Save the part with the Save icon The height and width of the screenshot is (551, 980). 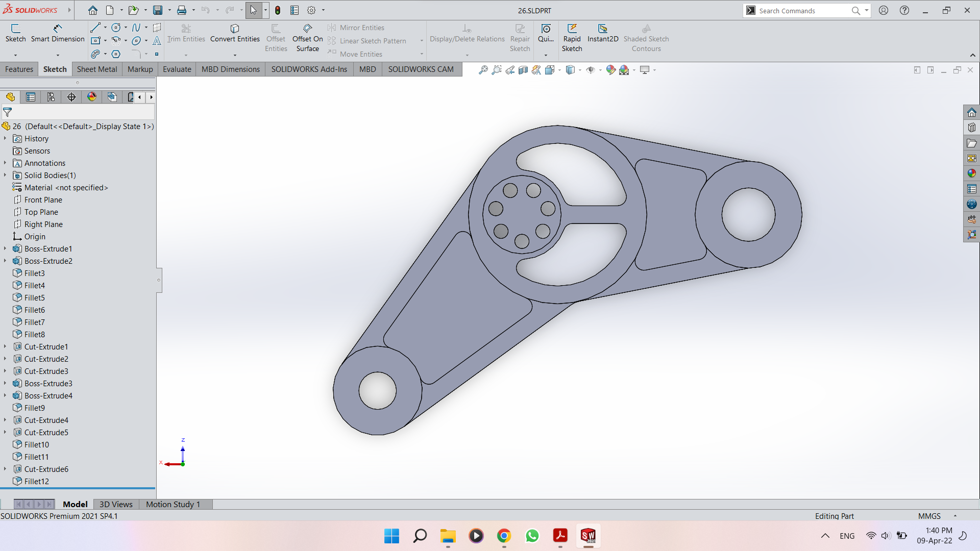[x=158, y=10]
